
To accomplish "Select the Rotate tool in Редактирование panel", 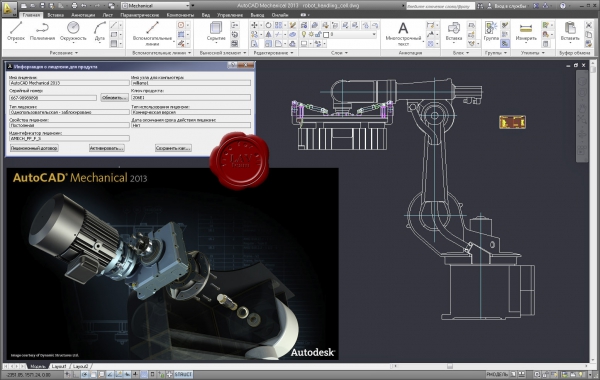I will [x=269, y=25].
